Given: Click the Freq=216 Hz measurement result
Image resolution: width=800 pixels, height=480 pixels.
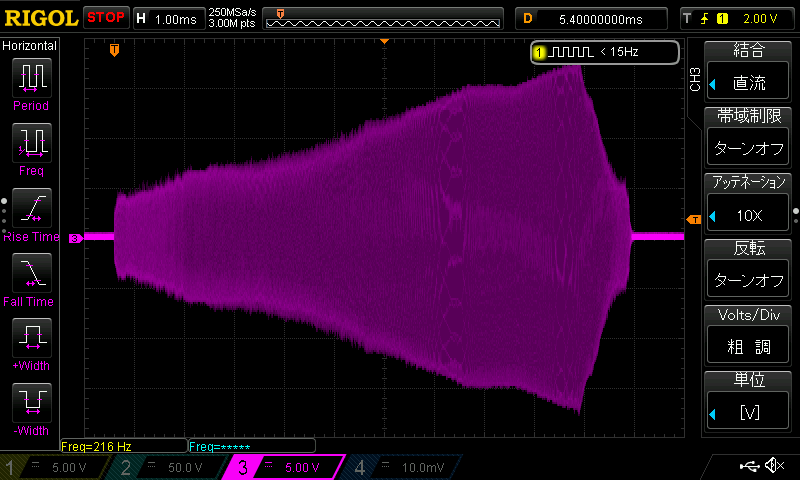Looking at the screenshot, I should point(124,446).
